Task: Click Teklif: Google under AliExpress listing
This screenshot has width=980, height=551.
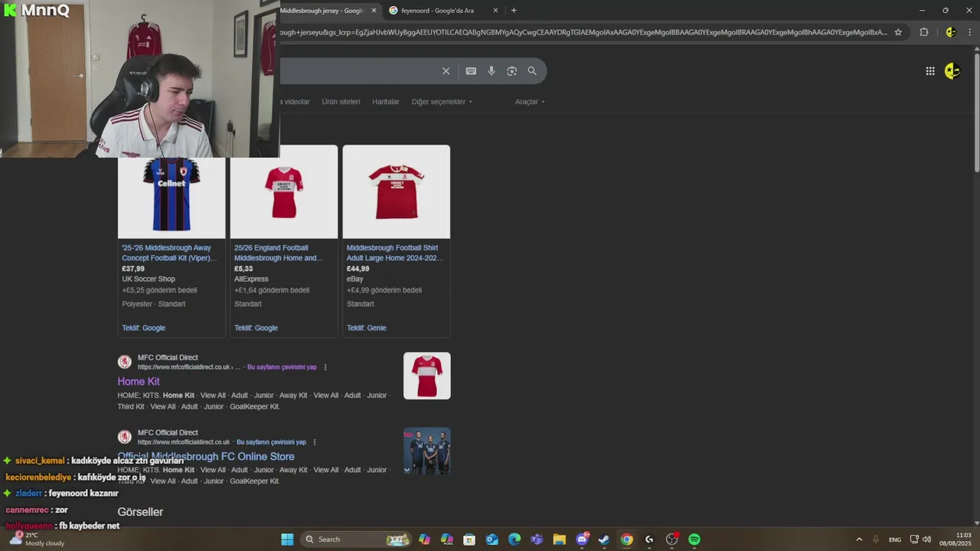Action: point(256,328)
